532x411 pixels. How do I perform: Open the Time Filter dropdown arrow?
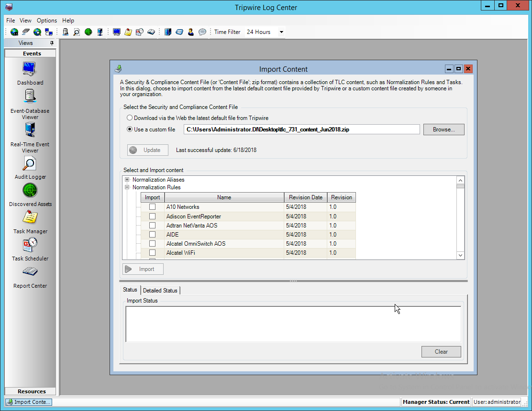point(281,32)
